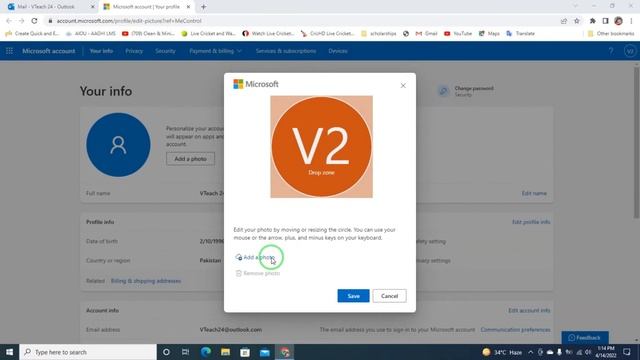Open the Live Cricket and Wa... bookmark
Viewport: 640px width, 360px height.
[209, 33]
